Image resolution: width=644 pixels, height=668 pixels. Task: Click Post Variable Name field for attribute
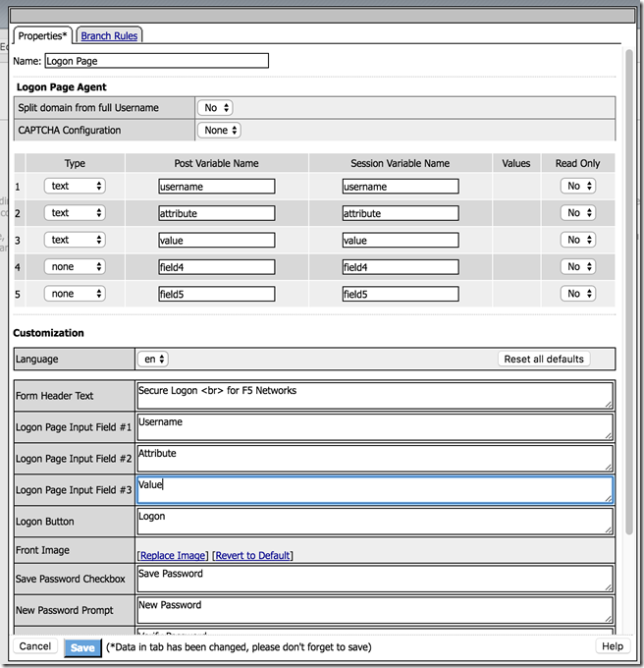[x=216, y=213]
